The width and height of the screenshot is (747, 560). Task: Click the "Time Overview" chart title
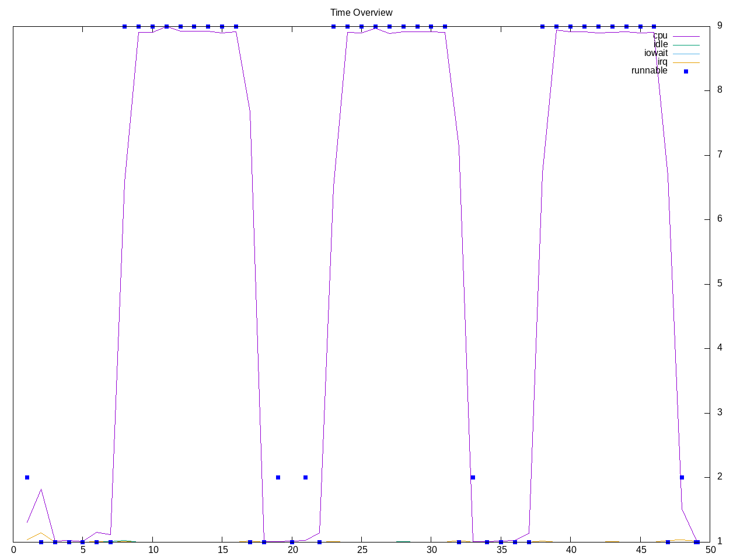click(x=361, y=13)
